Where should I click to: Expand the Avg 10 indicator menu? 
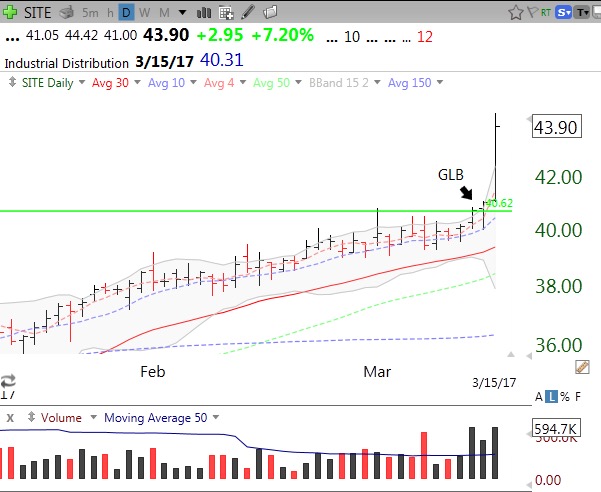tap(193, 82)
